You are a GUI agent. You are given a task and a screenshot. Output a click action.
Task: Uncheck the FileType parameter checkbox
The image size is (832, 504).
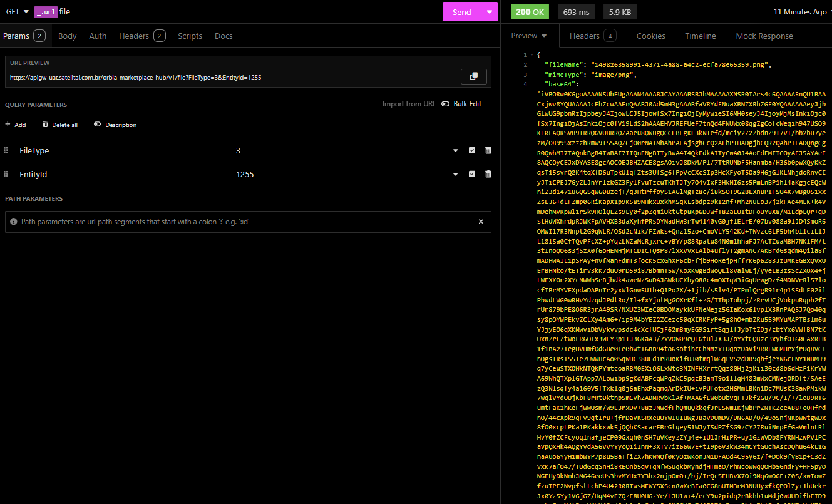point(472,150)
